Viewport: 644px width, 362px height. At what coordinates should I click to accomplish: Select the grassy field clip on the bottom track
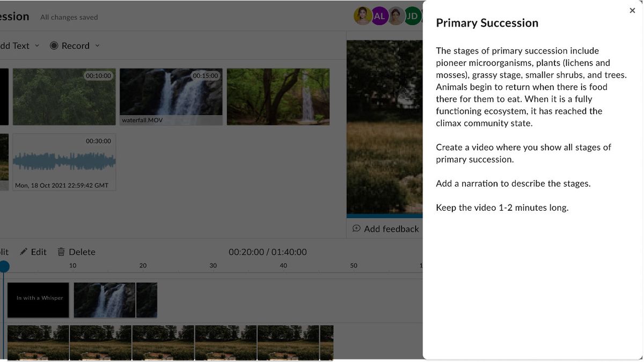[161, 343]
